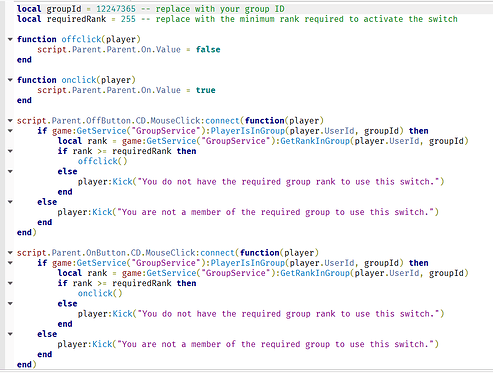Place cursor on the 'false' keyword
This screenshot has height=375, width=493.
tap(208, 49)
